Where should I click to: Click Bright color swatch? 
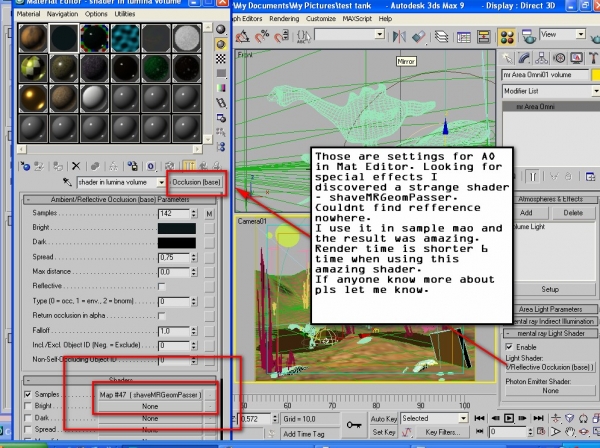coord(177,228)
